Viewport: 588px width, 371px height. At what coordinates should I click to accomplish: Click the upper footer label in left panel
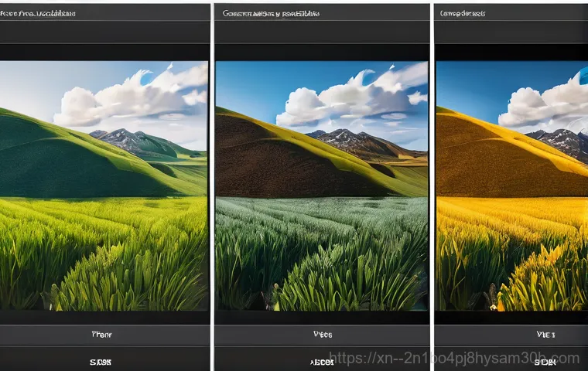[101, 335]
